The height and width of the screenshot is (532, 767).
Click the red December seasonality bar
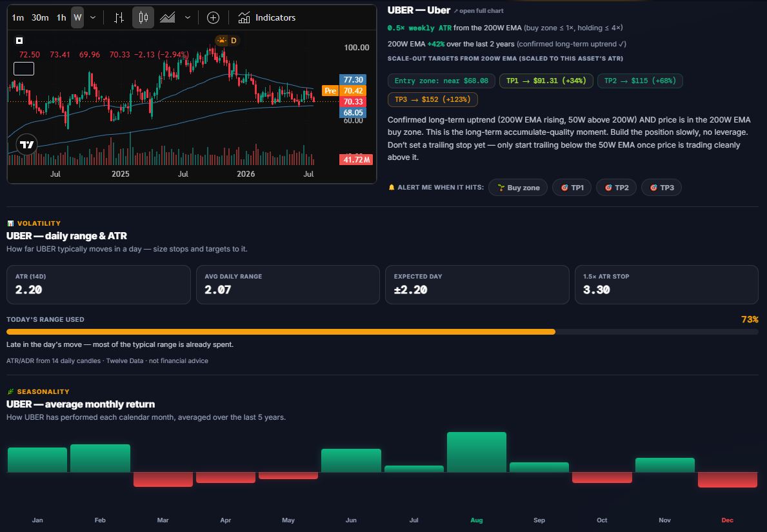pyautogui.click(x=728, y=480)
